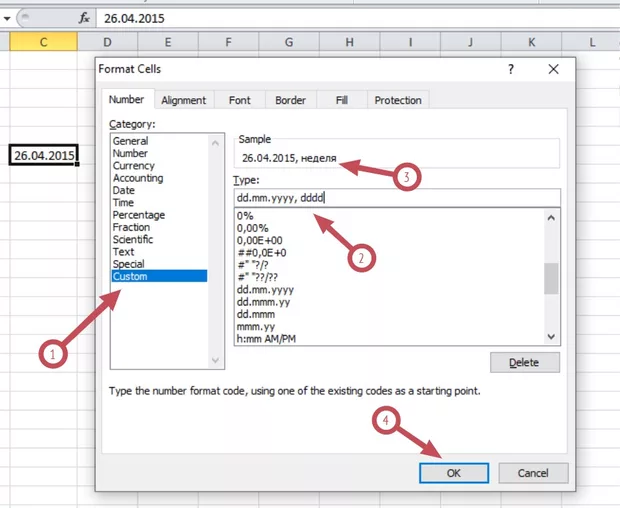Screen dimensions: 620x508
Task: Click the formula bar showing 26.04.2015
Action: 358,19
